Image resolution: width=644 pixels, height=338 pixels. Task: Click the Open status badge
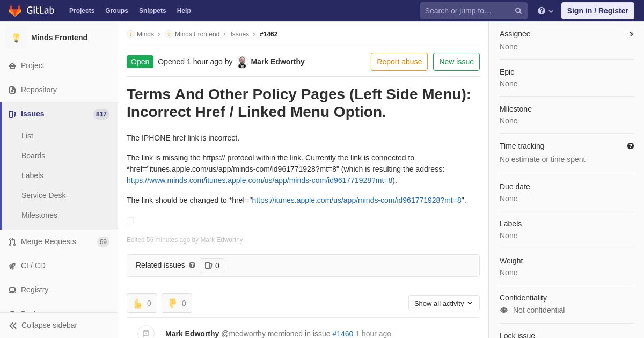[x=140, y=62]
